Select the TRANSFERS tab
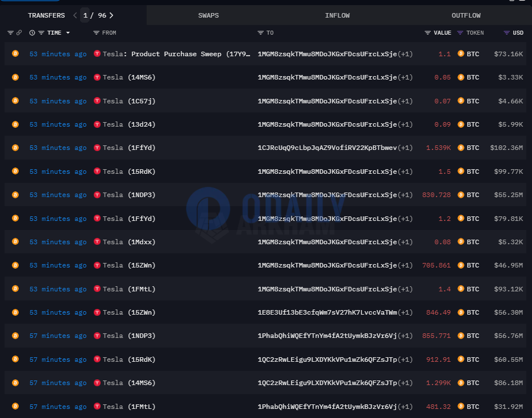Screen dimensions: 532x418 coord(47,15)
